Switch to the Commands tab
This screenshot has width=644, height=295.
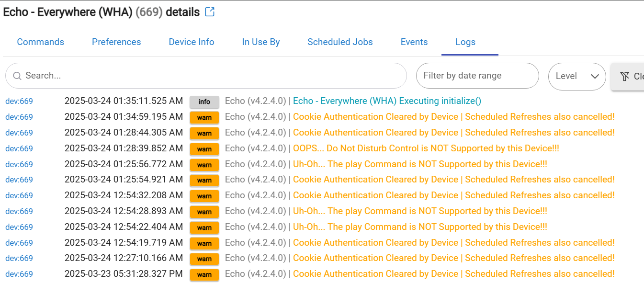tap(41, 42)
